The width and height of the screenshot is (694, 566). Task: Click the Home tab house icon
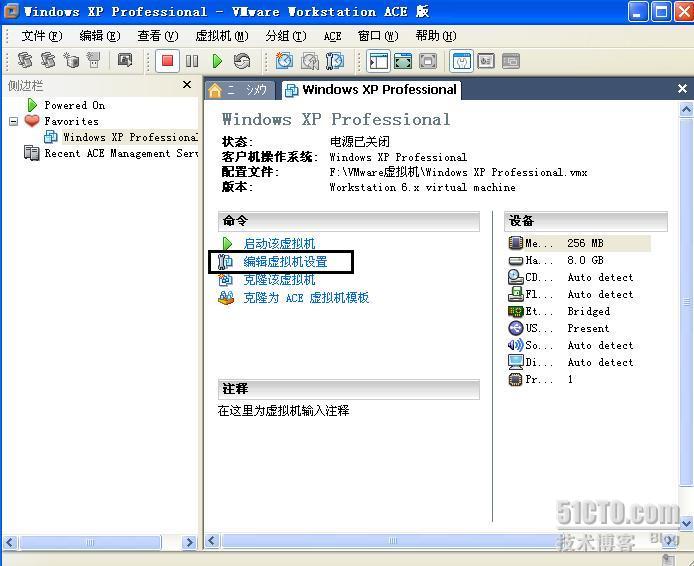[x=215, y=90]
